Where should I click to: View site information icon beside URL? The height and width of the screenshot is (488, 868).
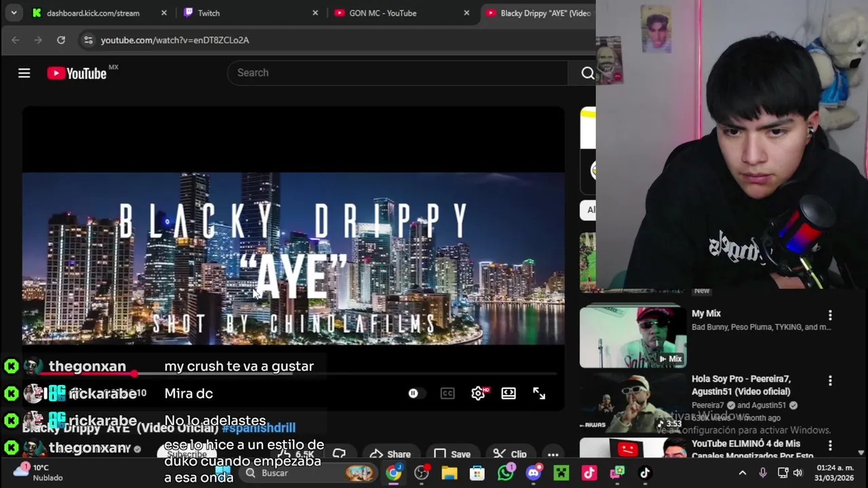click(x=88, y=40)
